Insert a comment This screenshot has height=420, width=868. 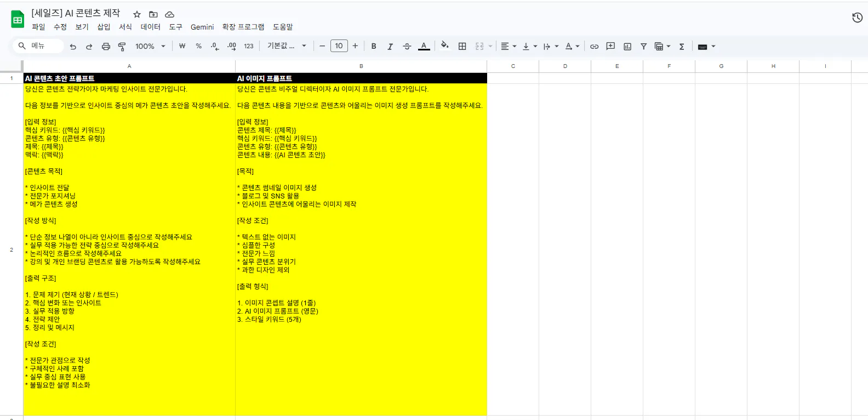pos(610,46)
